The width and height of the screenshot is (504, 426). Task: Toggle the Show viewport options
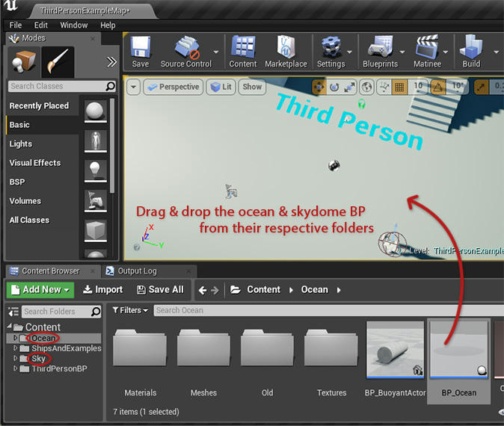click(252, 87)
